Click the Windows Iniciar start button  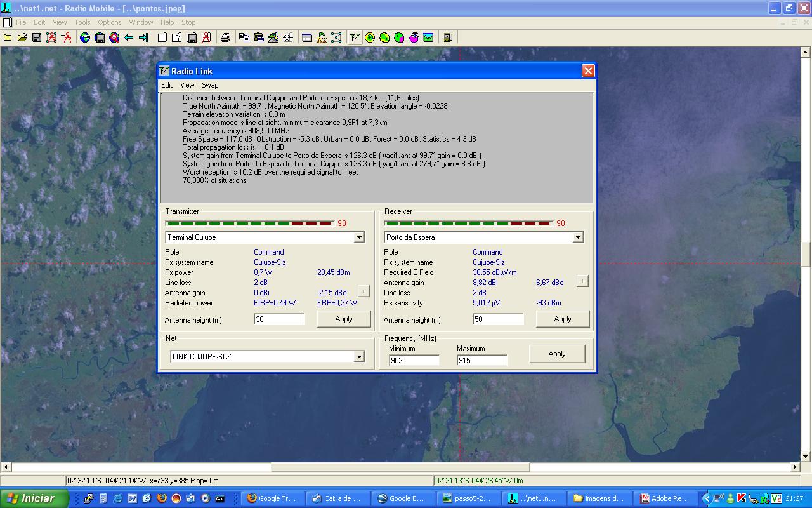pyautogui.click(x=34, y=498)
